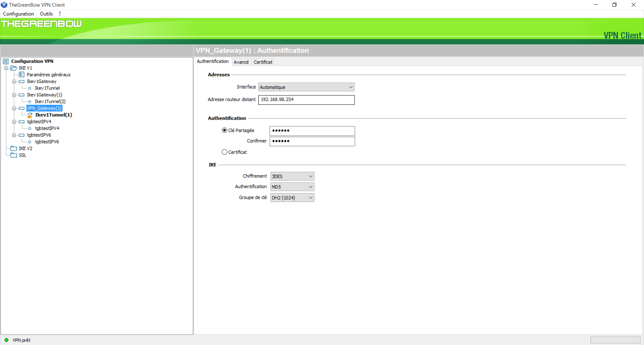The width and height of the screenshot is (644, 345).
Task: Click the SSL folder icon
Action: point(14,155)
